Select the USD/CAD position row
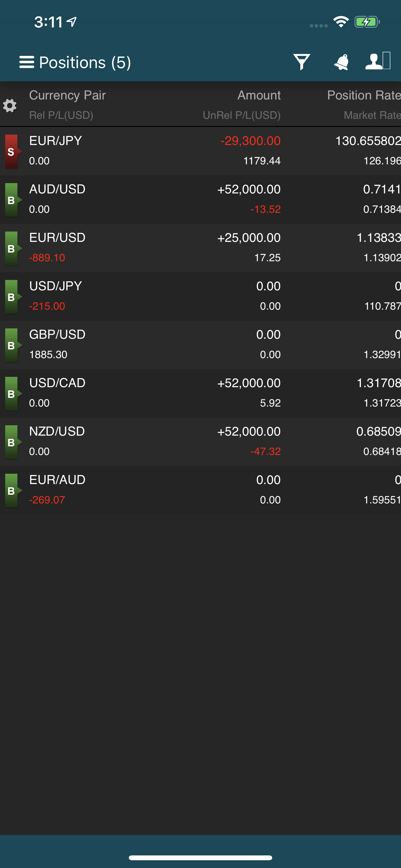Image resolution: width=401 pixels, height=868 pixels. pyautogui.click(x=200, y=393)
